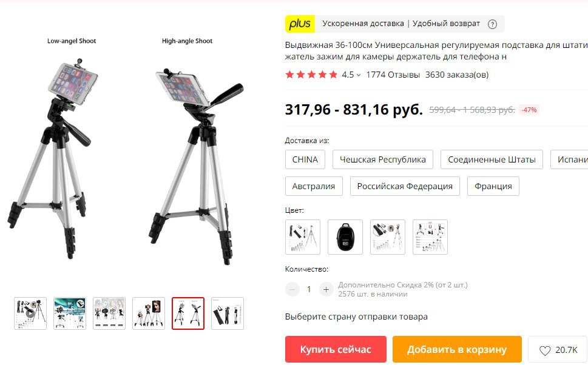Select CHINA as shipping origin
588x365 pixels.
[305, 159]
